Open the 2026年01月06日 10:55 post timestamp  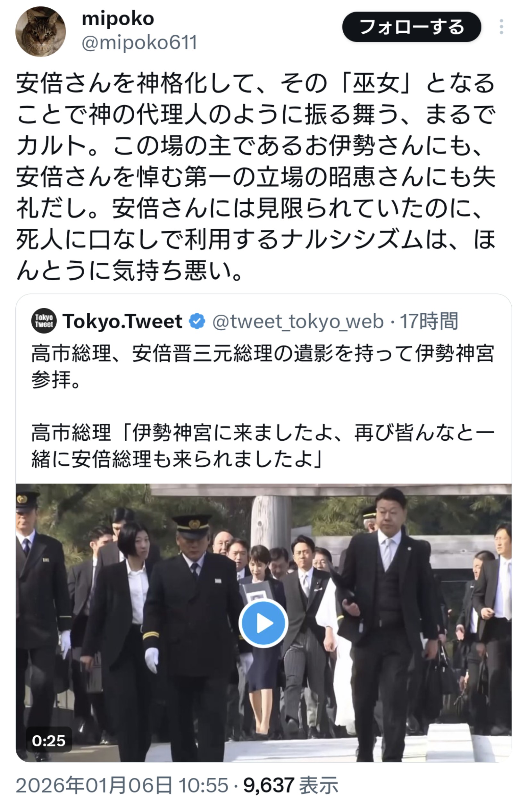[x=122, y=785]
